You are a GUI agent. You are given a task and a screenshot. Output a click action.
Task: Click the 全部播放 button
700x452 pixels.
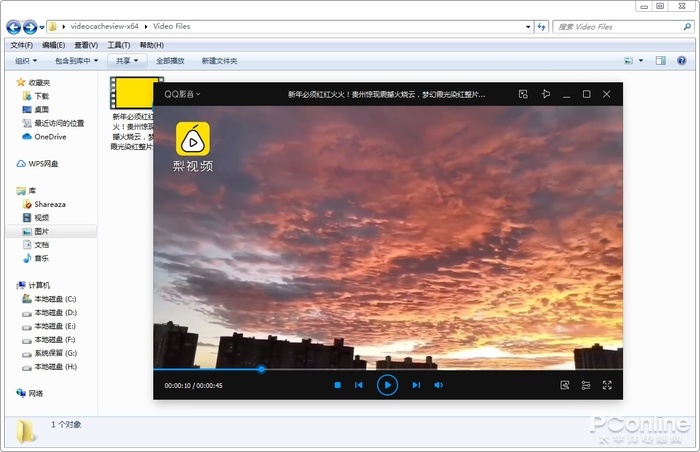click(x=170, y=61)
